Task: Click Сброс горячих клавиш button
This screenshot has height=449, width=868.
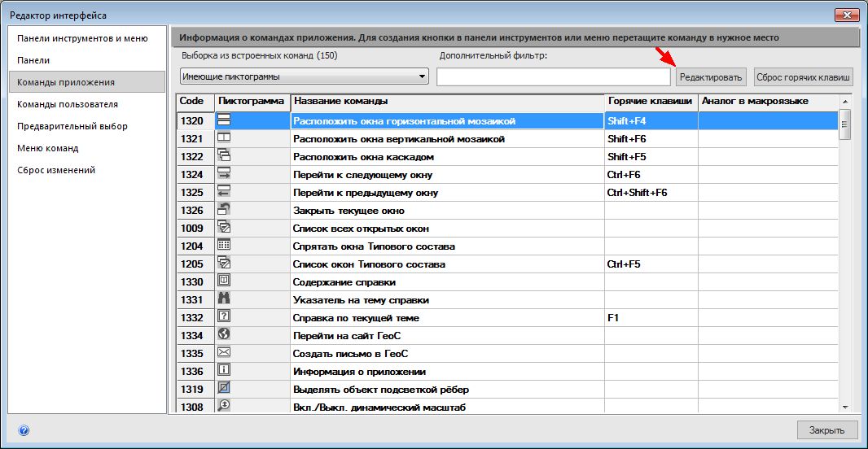Action: click(x=803, y=77)
